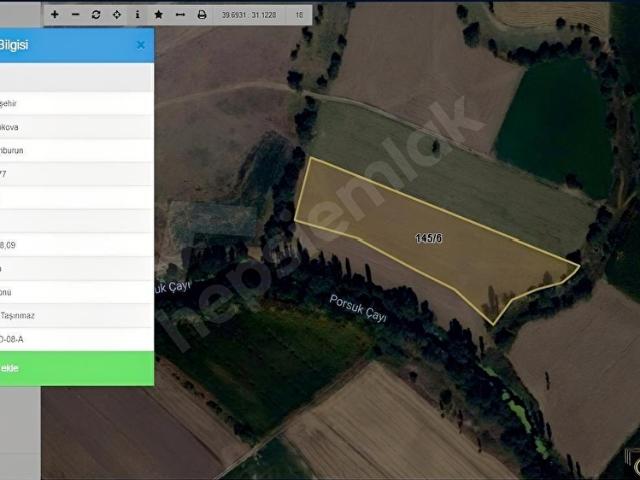
Task: Click the green ekle button
Action: click(x=77, y=368)
